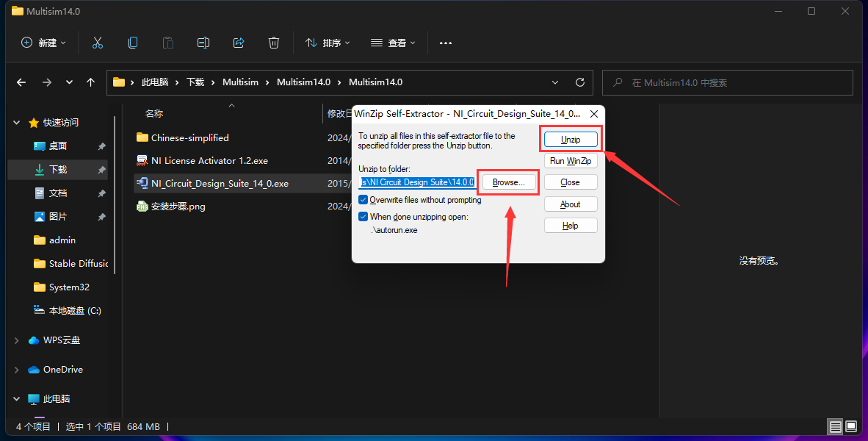Go back with the left arrow
The image size is (868, 441).
click(21, 82)
